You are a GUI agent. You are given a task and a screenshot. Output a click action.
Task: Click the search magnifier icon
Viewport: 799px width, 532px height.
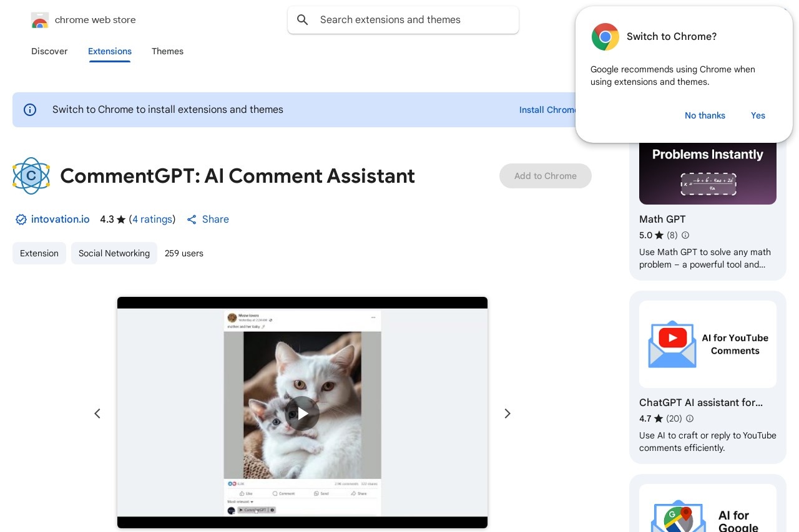click(x=303, y=20)
